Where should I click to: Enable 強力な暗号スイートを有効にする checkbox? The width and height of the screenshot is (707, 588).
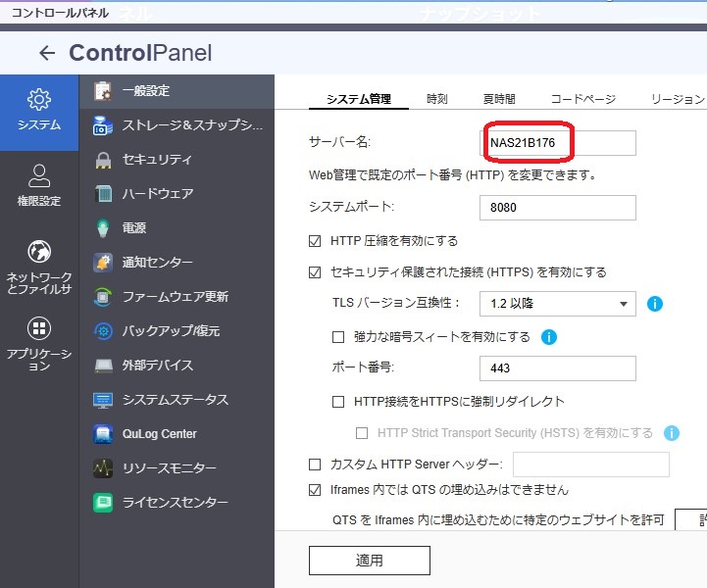point(338,337)
